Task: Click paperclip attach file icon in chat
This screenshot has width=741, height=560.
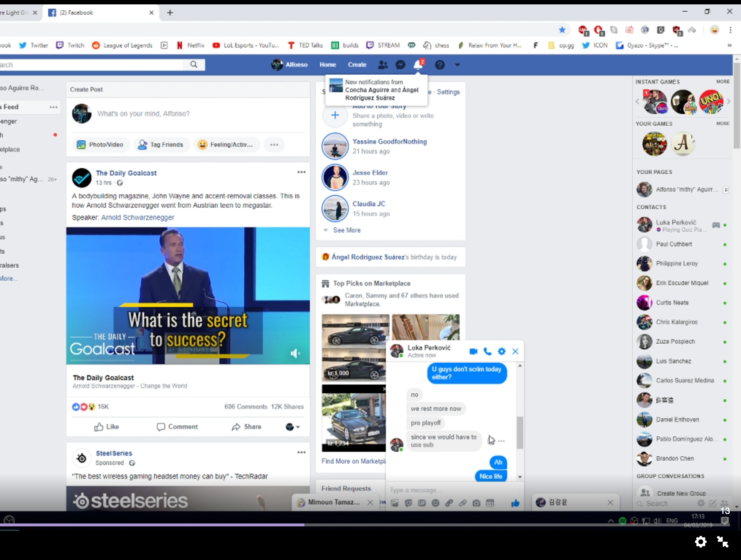Action: tap(463, 503)
